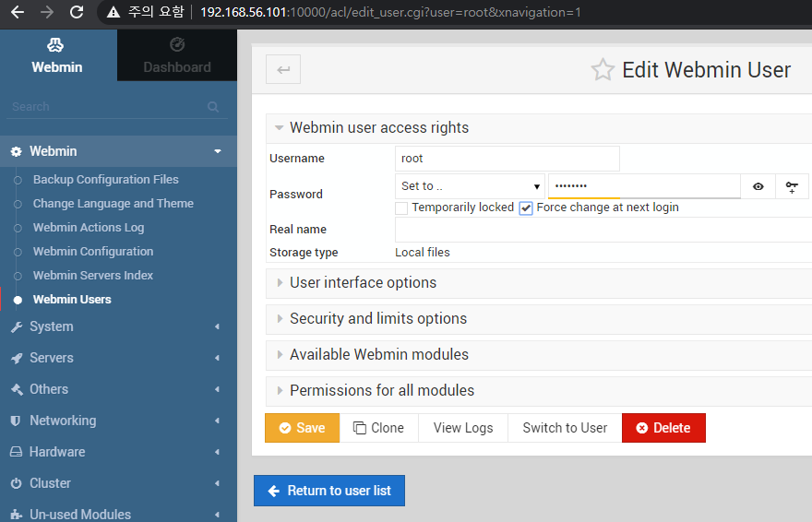Reload the page with the refresh icon
812x522 pixels.
click(x=77, y=12)
